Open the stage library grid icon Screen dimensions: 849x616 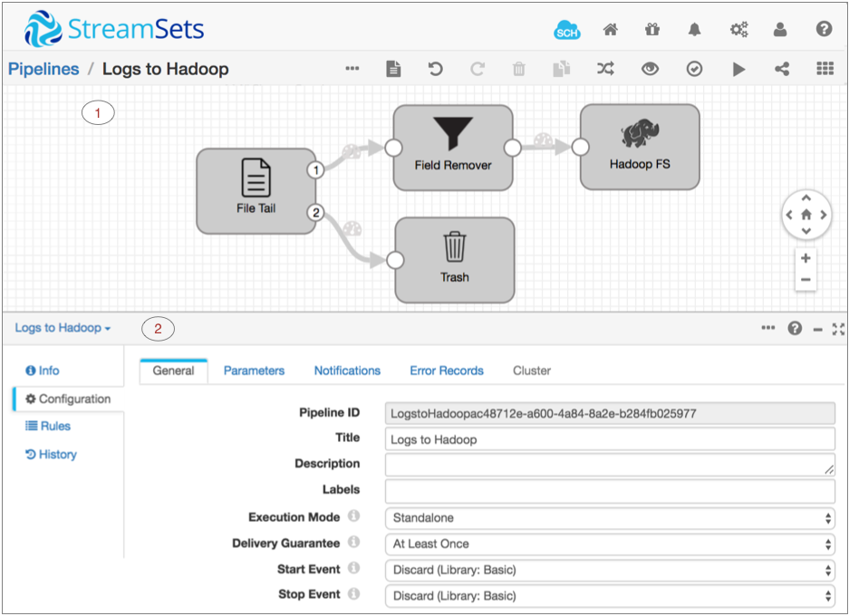pos(825,69)
